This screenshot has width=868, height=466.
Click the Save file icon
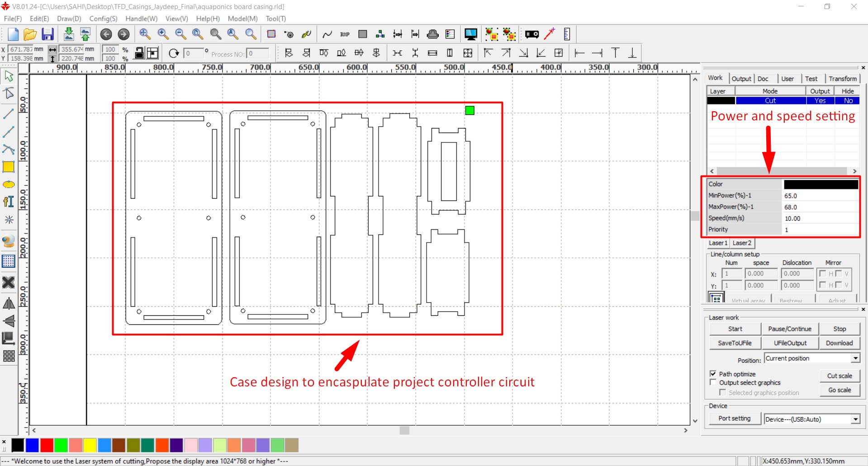[47, 34]
